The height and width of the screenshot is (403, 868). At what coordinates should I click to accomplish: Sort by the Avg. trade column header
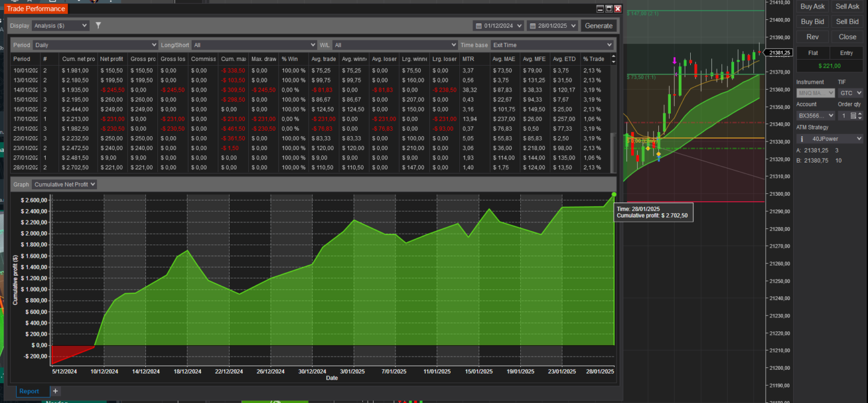[324, 59]
